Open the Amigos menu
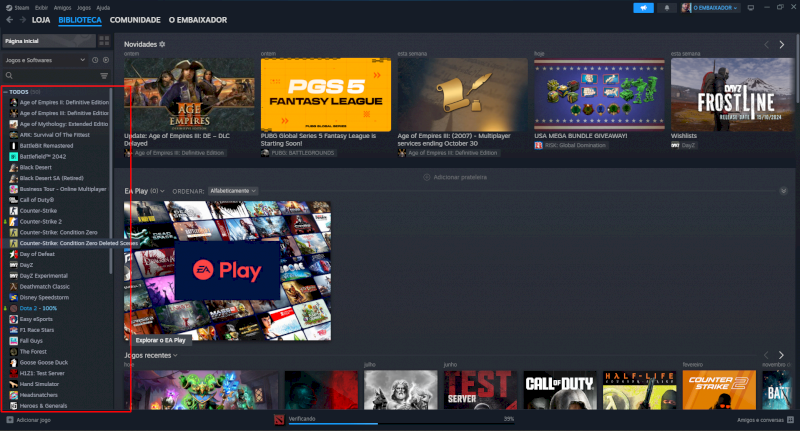The width and height of the screenshot is (800, 431). point(62,8)
